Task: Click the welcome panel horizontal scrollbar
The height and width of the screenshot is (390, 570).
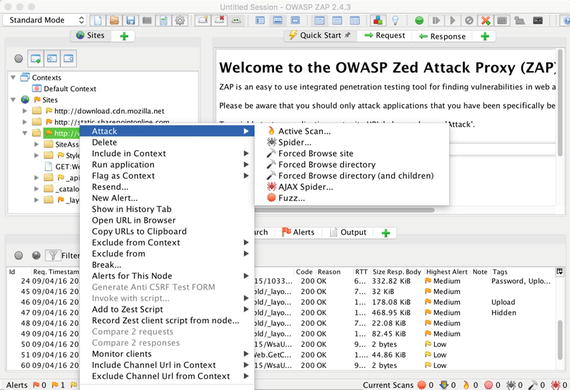Action: (344, 210)
